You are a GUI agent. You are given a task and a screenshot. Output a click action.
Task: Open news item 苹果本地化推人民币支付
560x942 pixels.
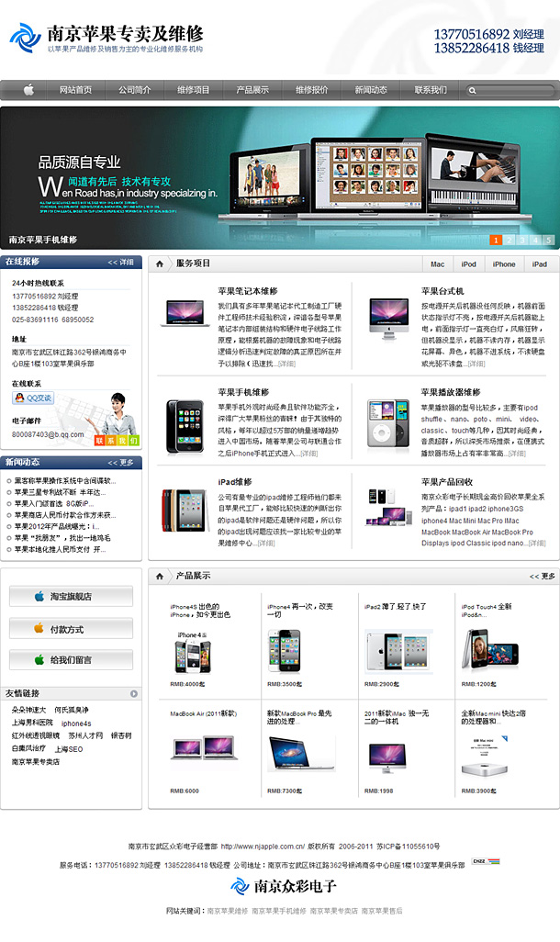click(60, 550)
